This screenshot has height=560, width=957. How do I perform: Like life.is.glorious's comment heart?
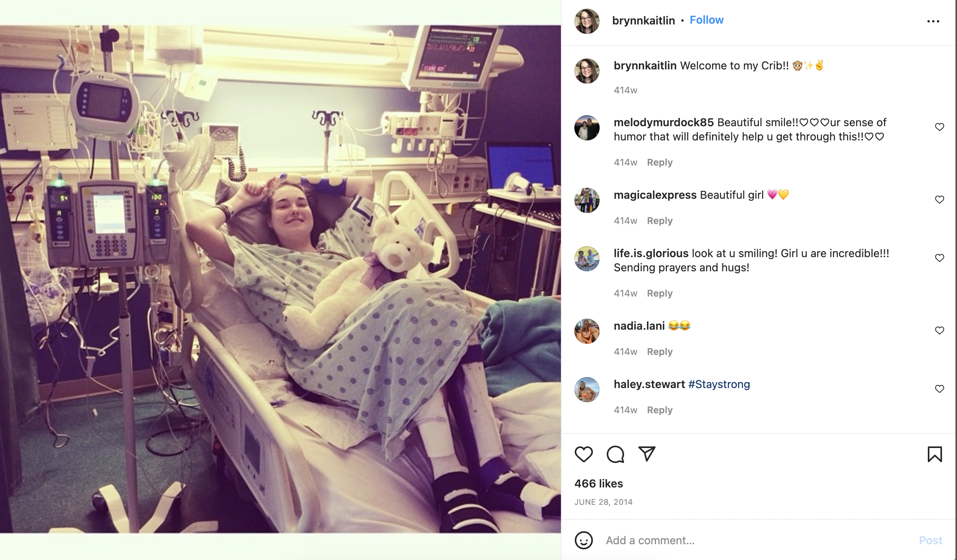pos(939,258)
